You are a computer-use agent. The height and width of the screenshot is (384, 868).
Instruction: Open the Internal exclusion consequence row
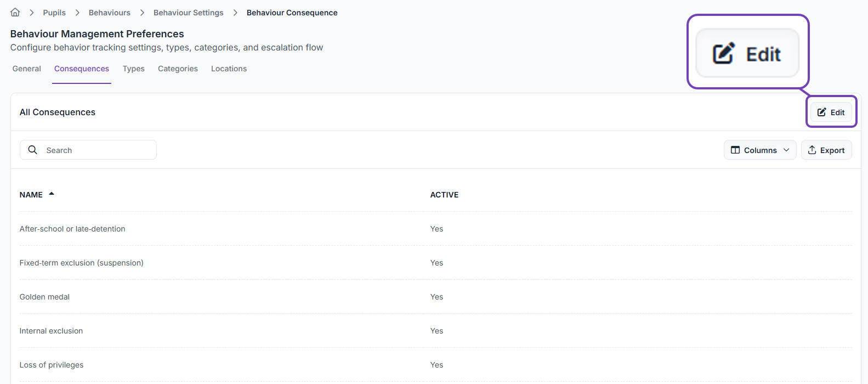pyautogui.click(x=51, y=331)
